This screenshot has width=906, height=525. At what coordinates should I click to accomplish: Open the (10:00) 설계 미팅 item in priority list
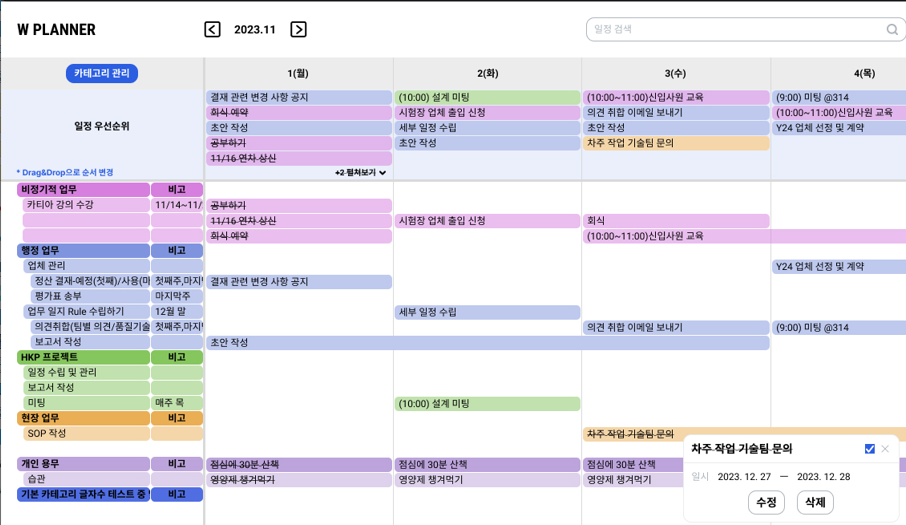click(488, 98)
